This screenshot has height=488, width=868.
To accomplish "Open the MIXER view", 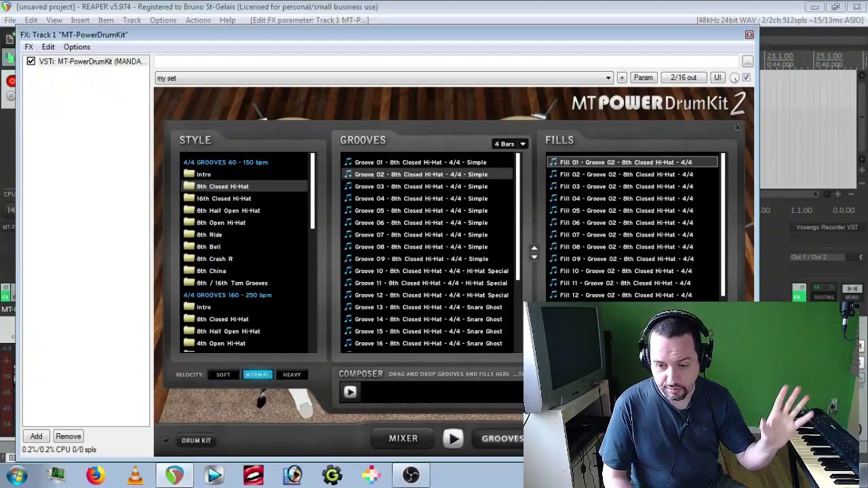I will point(403,439).
